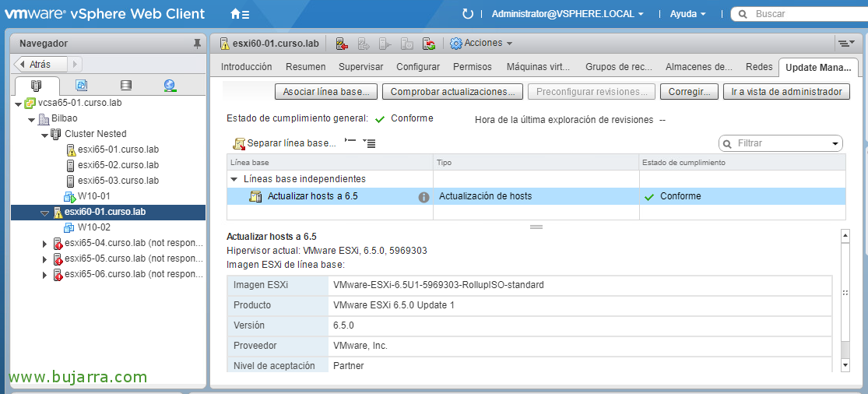The width and height of the screenshot is (868, 394).
Task: Open the Introducción tab
Action: click(x=246, y=67)
